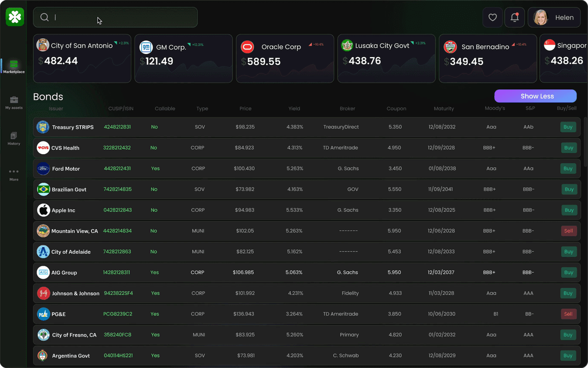The height and width of the screenshot is (368, 588).
Task: Click the search magnifier icon
Action: [45, 17]
